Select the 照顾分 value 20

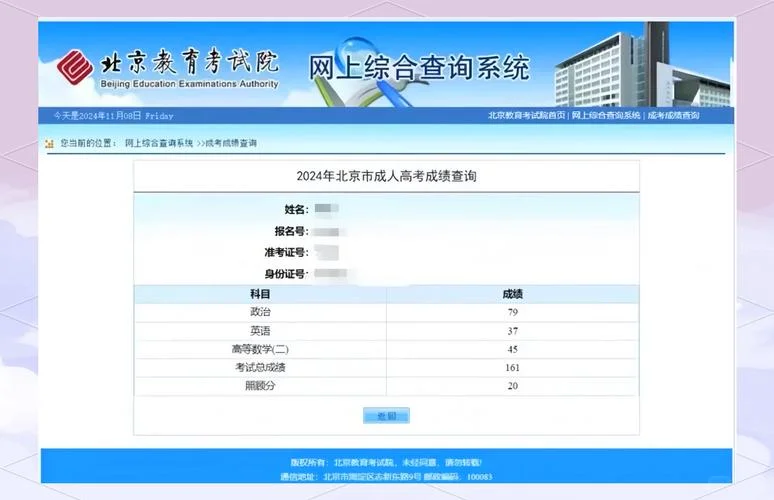pyautogui.click(x=512, y=385)
